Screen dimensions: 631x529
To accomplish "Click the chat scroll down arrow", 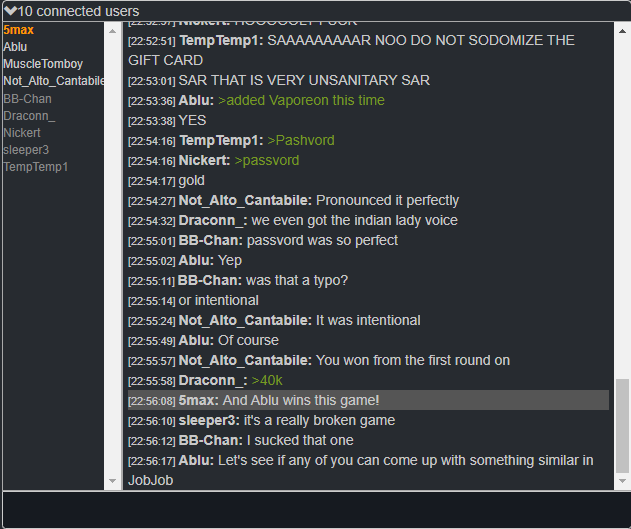I will [622, 481].
